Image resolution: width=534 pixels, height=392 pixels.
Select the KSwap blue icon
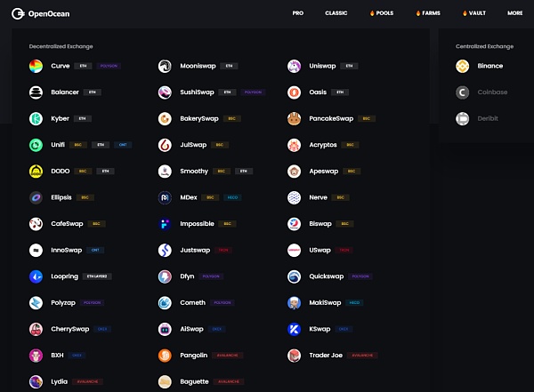[x=294, y=329]
